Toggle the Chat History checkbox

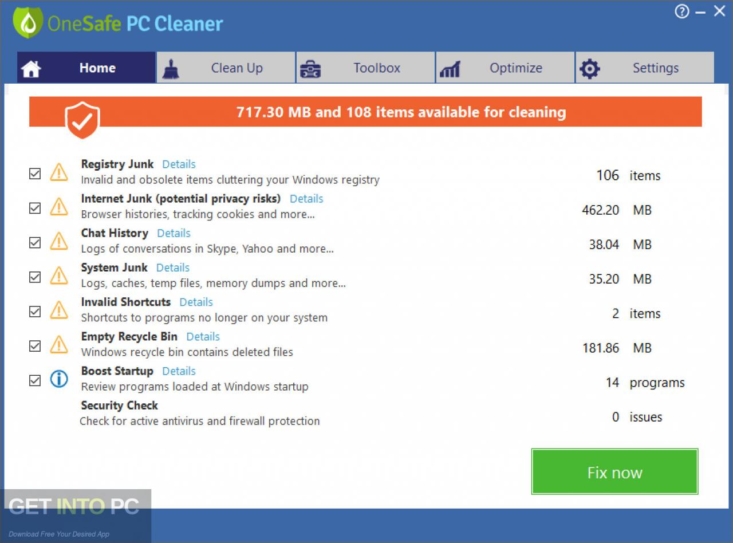[35, 243]
